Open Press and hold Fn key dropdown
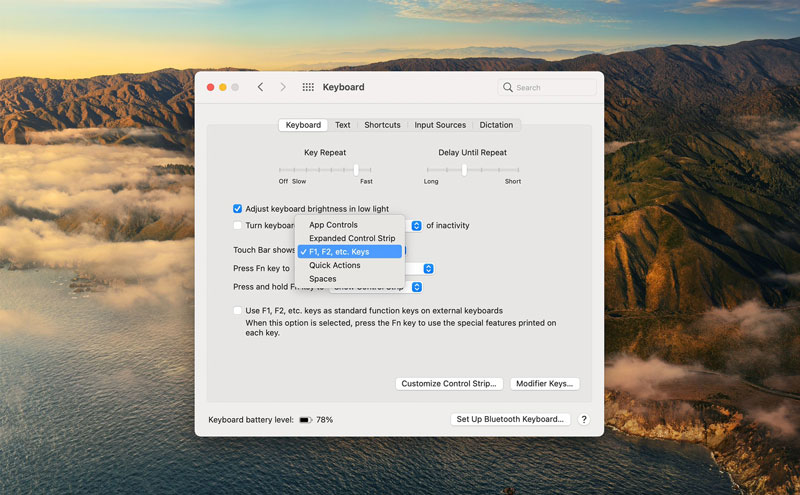The height and width of the screenshot is (495, 800). click(417, 287)
